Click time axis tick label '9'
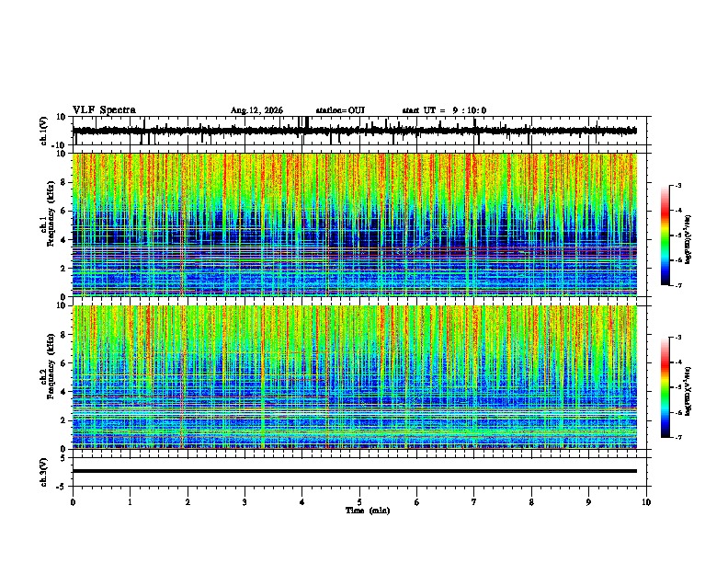 588,502
